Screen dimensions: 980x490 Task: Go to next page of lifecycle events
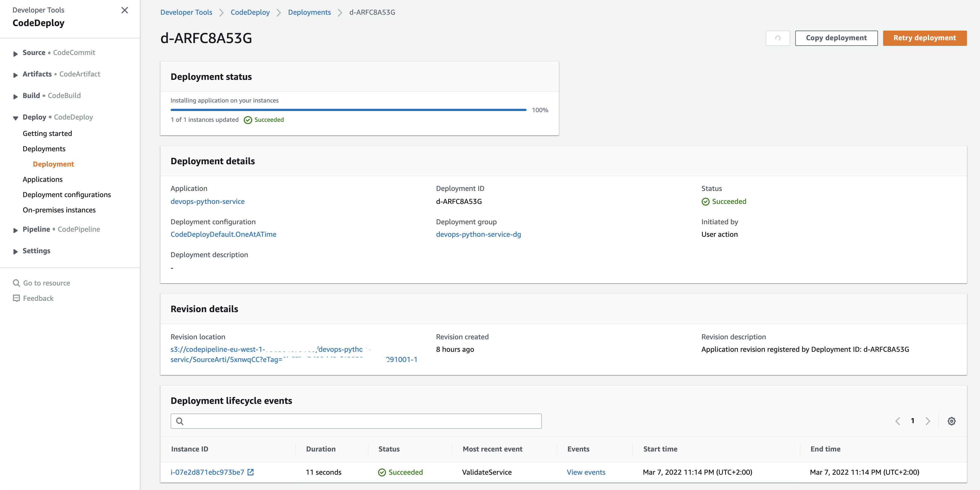[x=928, y=421]
